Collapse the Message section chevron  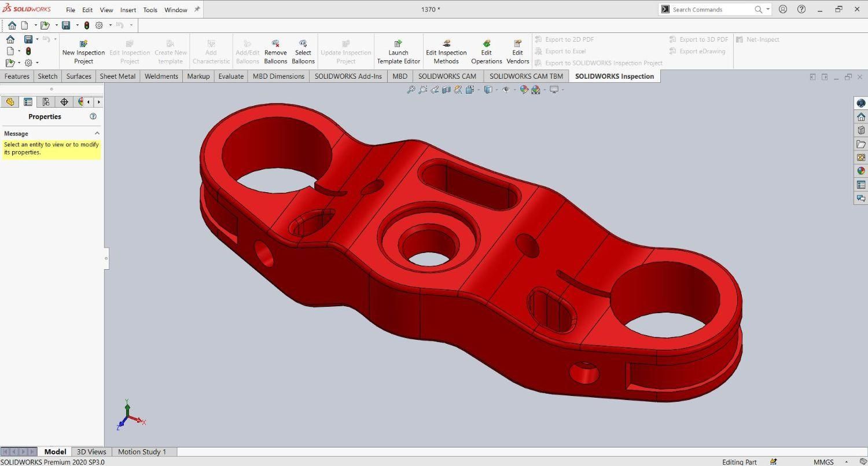97,133
